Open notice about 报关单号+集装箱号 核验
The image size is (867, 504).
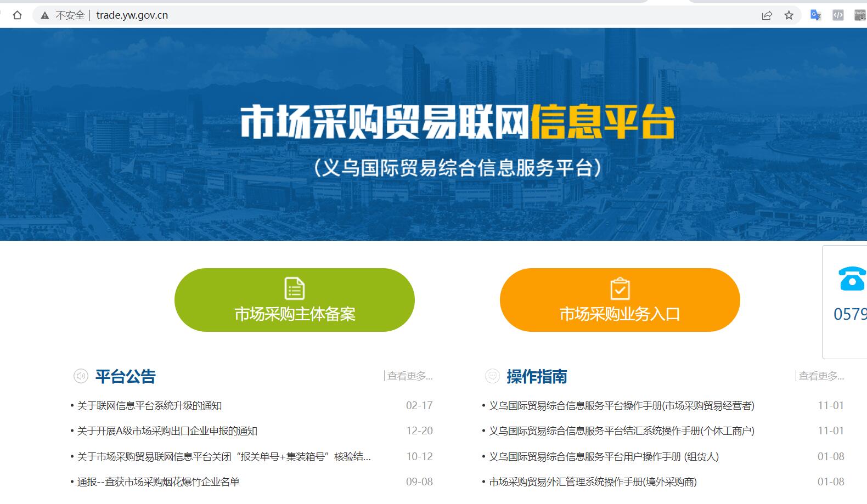(224, 457)
